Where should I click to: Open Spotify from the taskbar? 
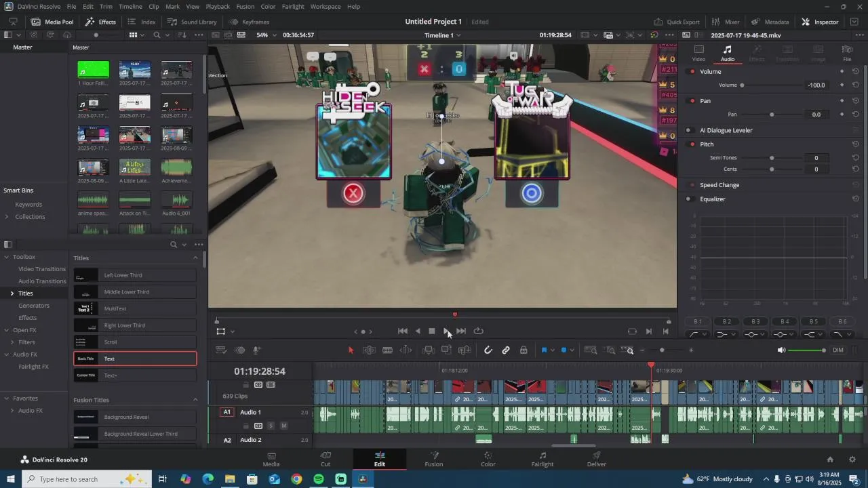tap(319, 479)
